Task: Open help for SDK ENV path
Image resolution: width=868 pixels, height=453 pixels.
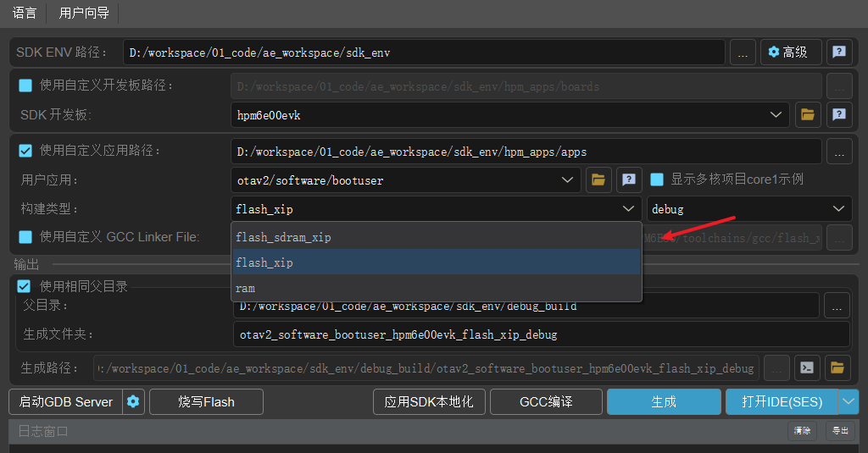Action: coord(839,52)
